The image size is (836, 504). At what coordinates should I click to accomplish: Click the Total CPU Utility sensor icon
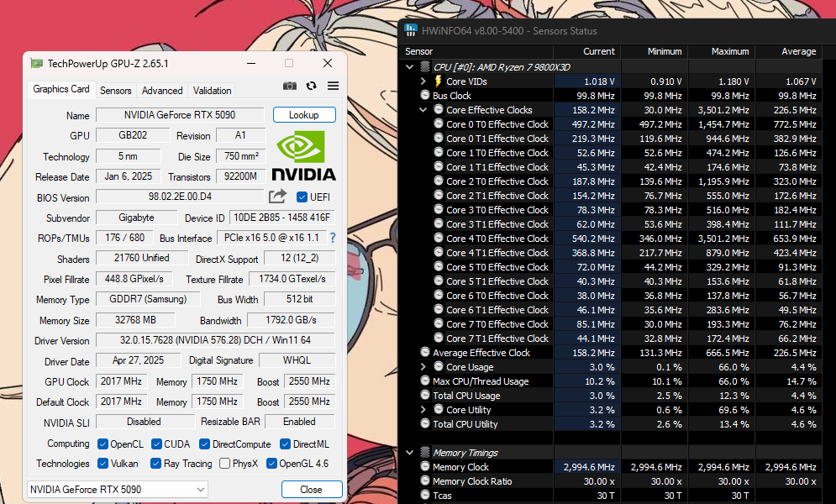coord(425,423)
